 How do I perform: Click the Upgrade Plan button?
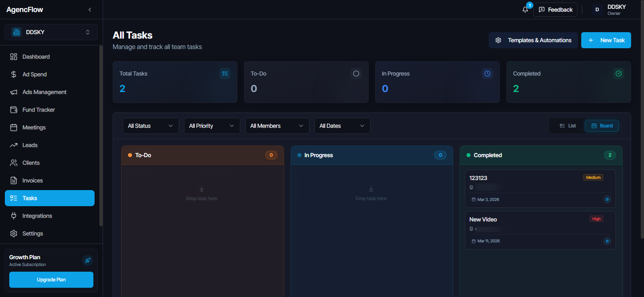tap(51, 280)
